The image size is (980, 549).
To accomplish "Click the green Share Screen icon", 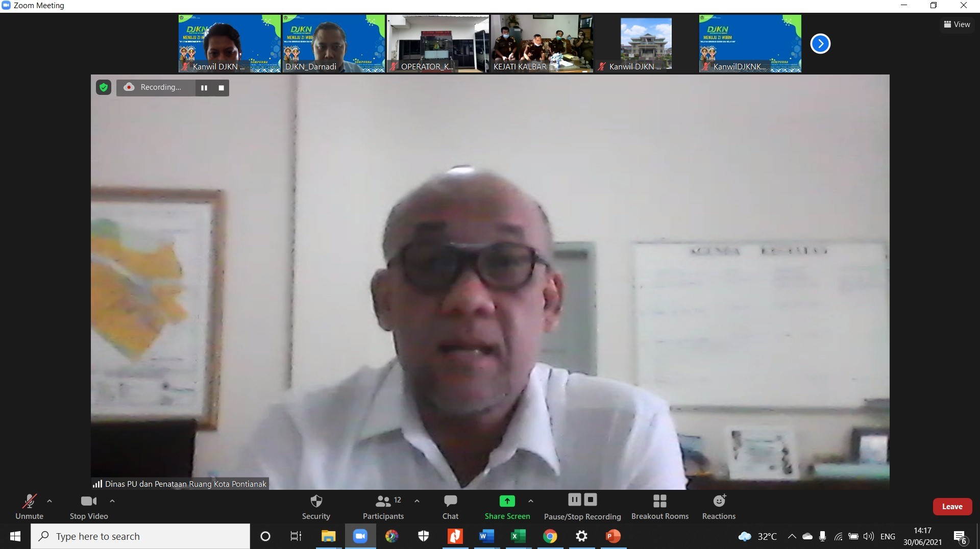I will [507, 501].
